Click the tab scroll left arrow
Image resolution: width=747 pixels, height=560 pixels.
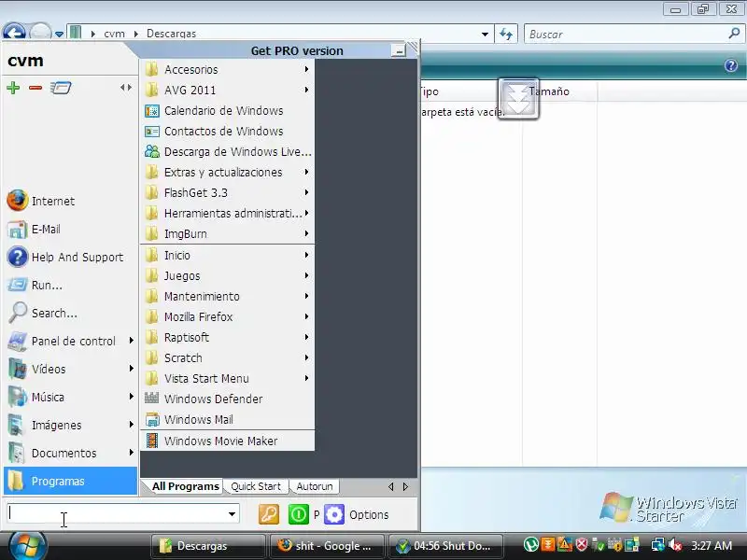pyautogui.click(x=390, y=486)
